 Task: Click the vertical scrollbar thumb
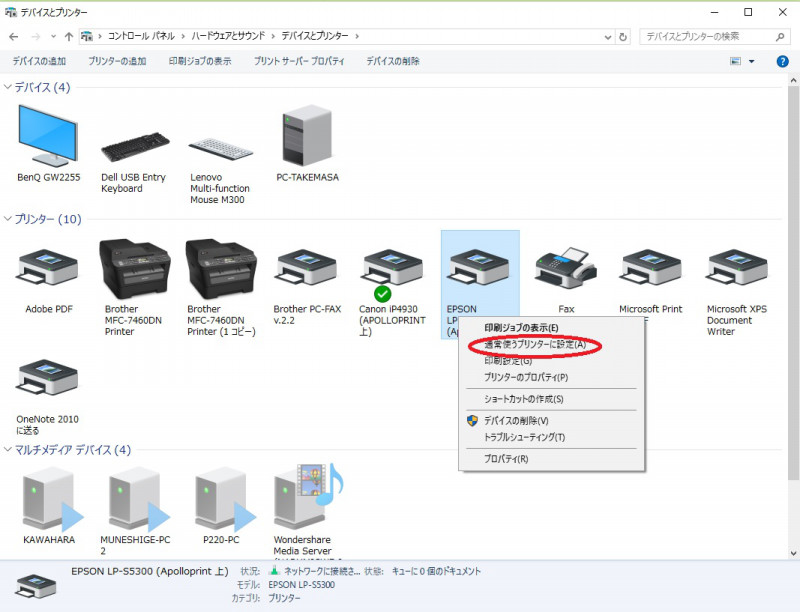[793, 283]
